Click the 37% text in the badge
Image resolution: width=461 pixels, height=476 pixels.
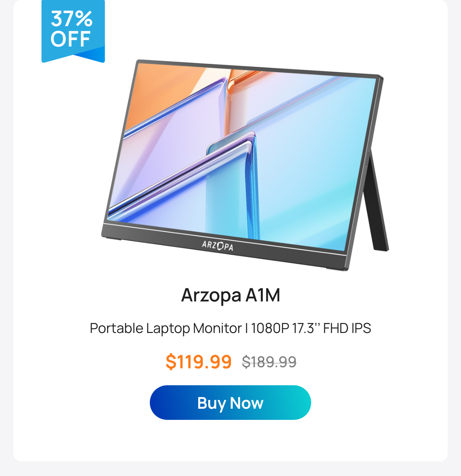pyautogui.click(x=72, y=18)
